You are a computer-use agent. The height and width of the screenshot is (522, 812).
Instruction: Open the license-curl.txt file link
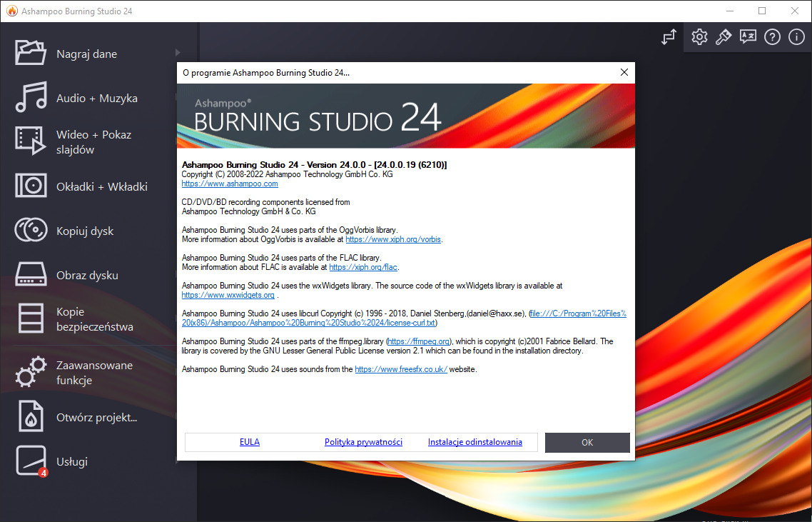(404, 318)
